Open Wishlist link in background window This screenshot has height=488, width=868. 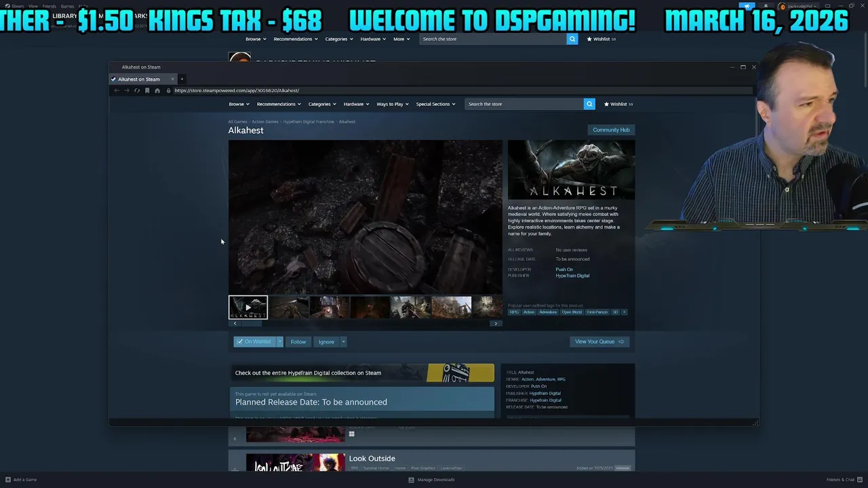tap(601, 39)
